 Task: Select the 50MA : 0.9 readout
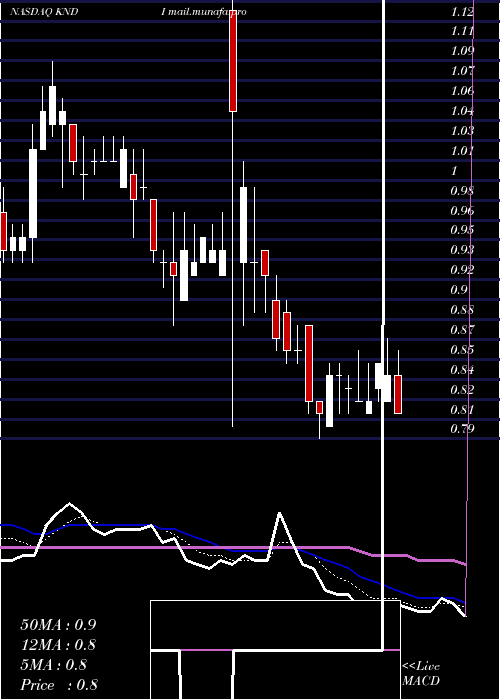point(58,625)
